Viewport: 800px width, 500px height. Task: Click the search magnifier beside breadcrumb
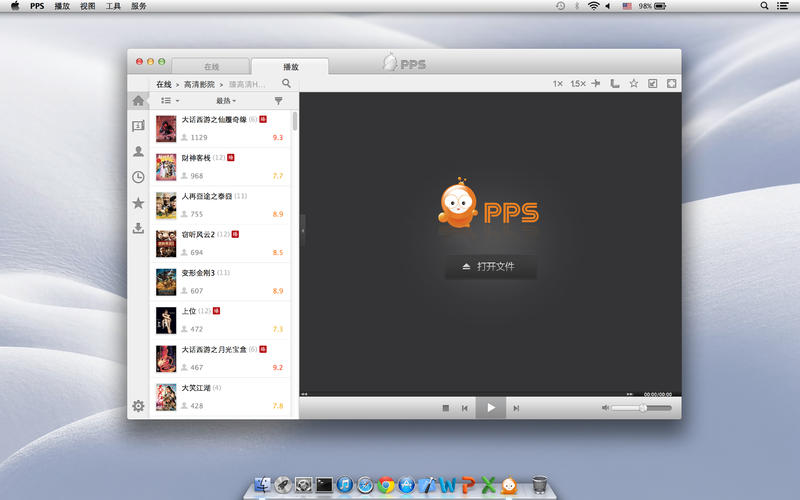(x=287, y=83)
